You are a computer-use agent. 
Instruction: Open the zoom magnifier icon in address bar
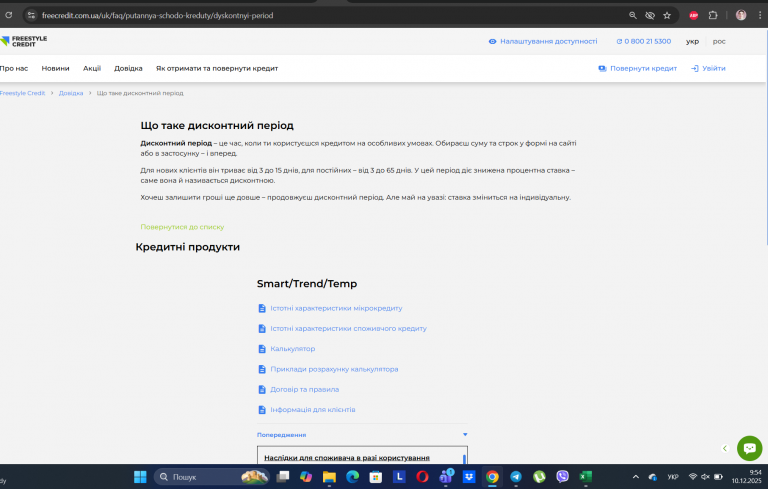coord(633,15)
